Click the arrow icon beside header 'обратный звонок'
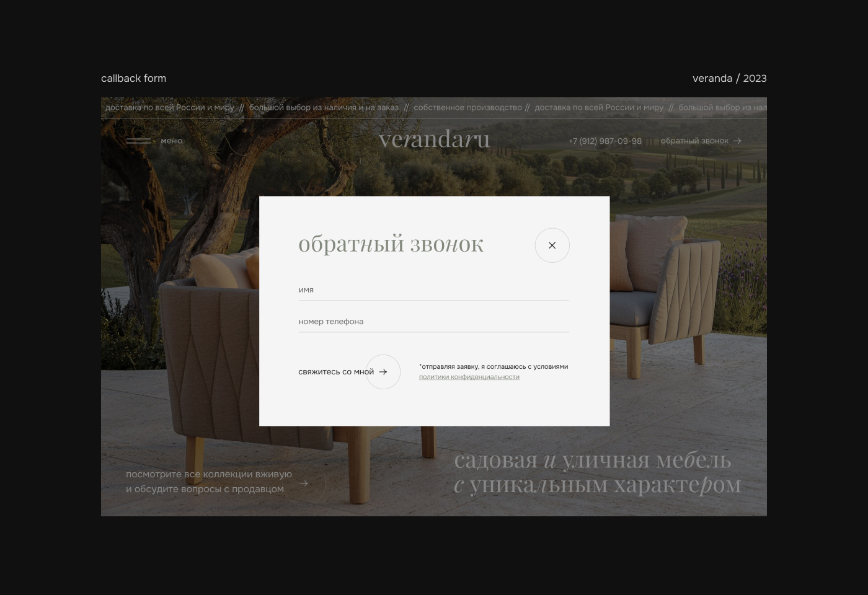 pos(737,141)
